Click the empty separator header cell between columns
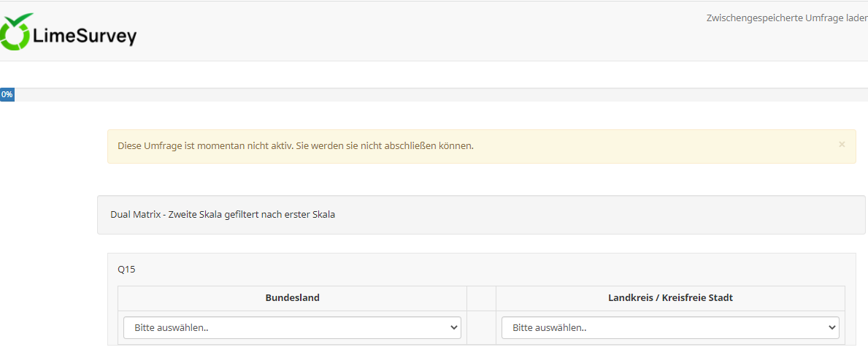This screenshot has height=358, width=868. 481,298
